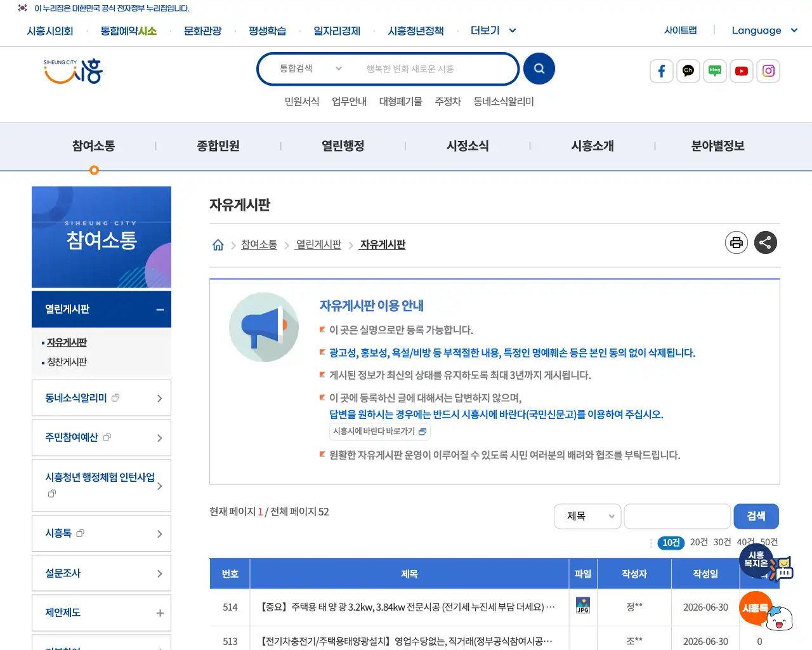The width and height of the screenshot is (812, 650).
Task: Go to 시흥청년정책 top link
Action: [416, 30]
